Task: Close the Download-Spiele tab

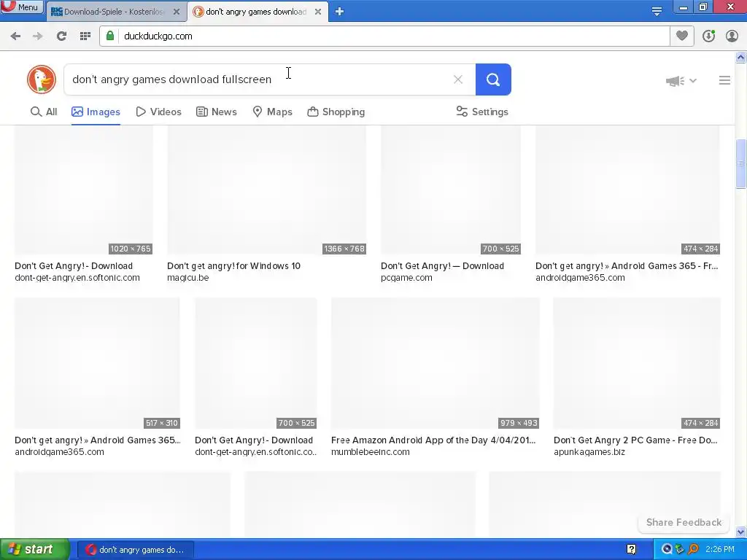Action: (x=177, y=12)
